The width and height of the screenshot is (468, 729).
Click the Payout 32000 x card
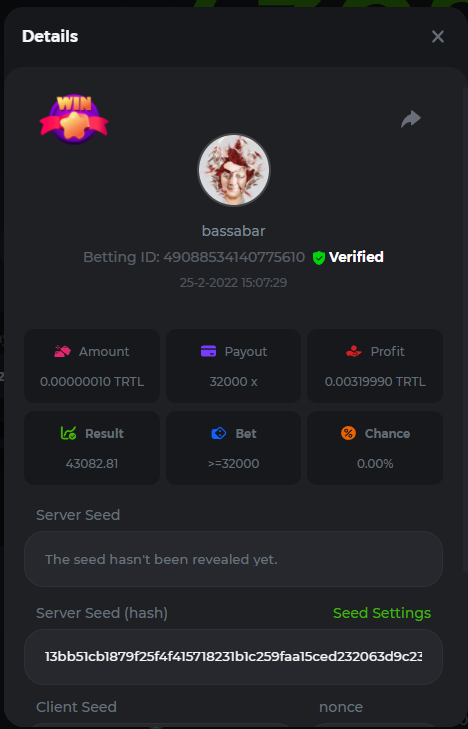pos(233,366)
